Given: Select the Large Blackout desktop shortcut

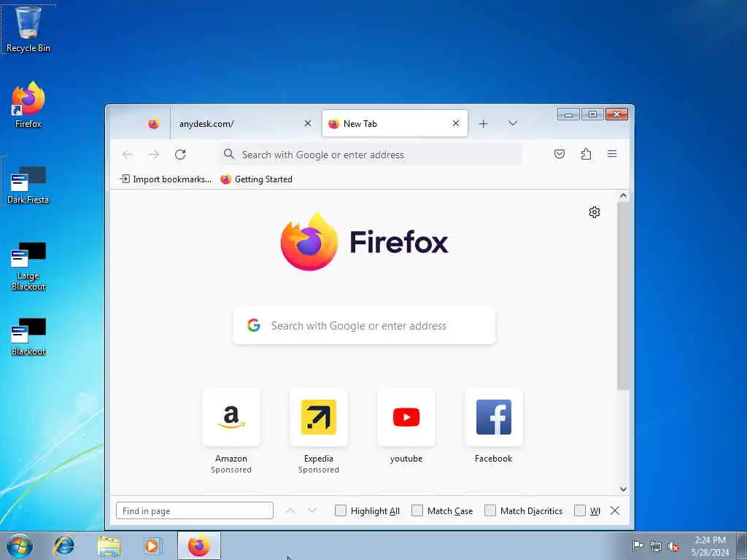Looking at the screenshot, I should 28,267.
